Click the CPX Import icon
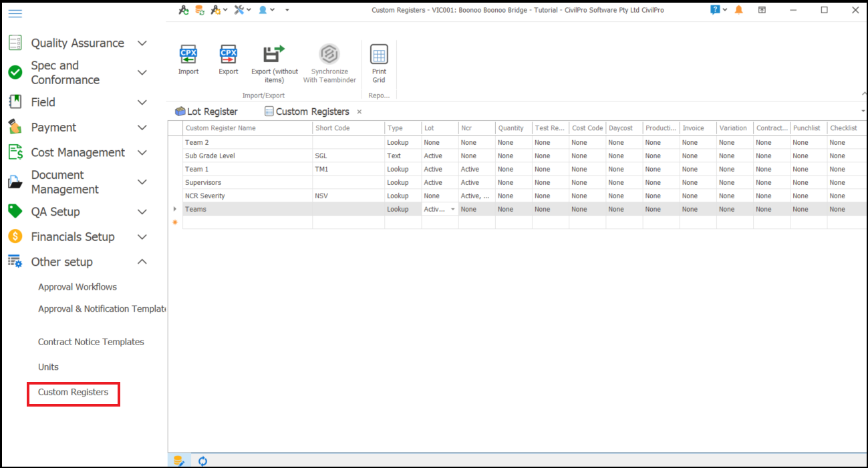 pyautogui.click(x=188, y=54)
